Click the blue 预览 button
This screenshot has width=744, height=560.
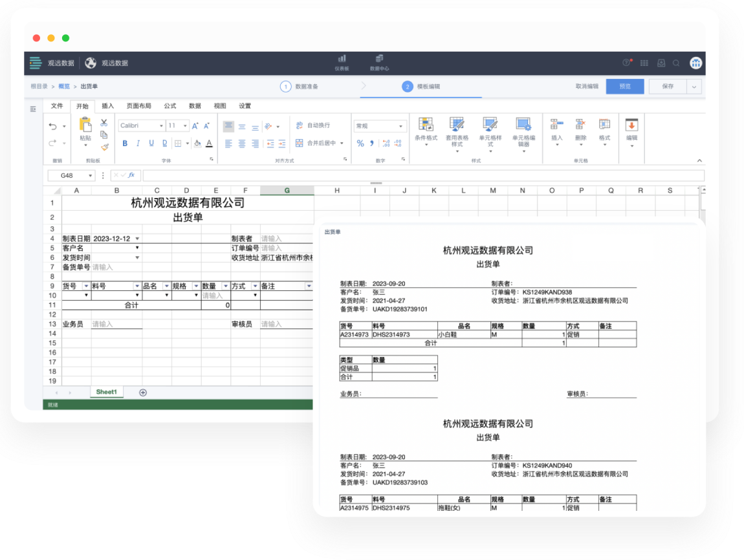click(624, 87)
